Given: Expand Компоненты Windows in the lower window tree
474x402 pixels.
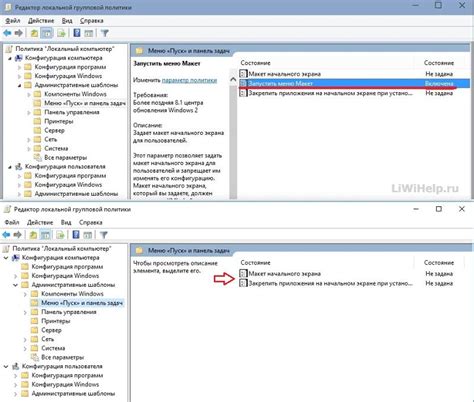Looking at the screenshot, I should pos(25,294).
